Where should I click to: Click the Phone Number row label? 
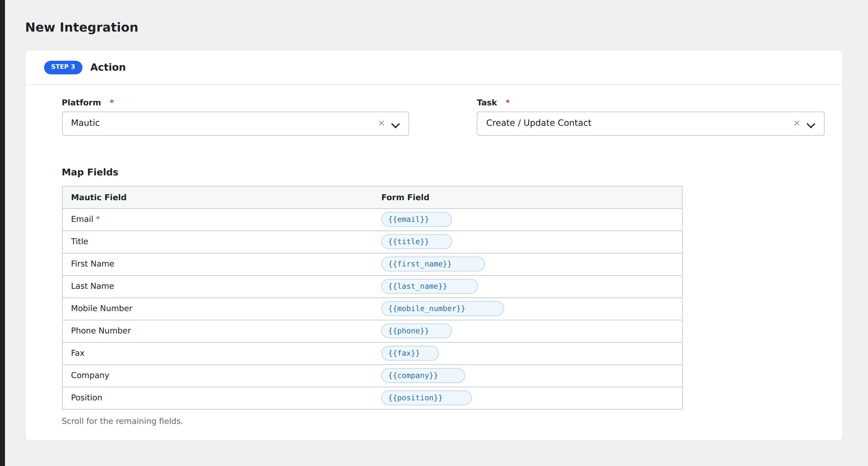coord(101,331)
